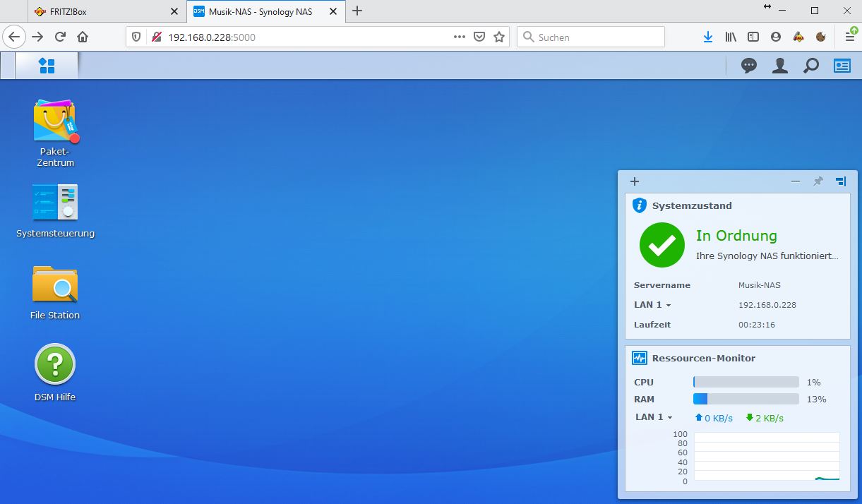Click the RAM usage bar
This screenshot has height=504, width=862.
coord(746,399)
